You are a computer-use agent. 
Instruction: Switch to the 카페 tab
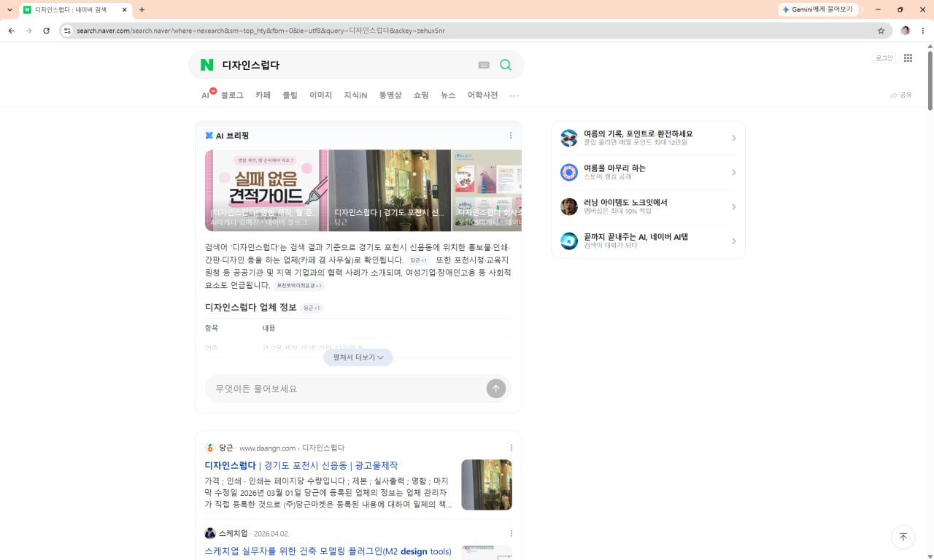tap(263, 96)
